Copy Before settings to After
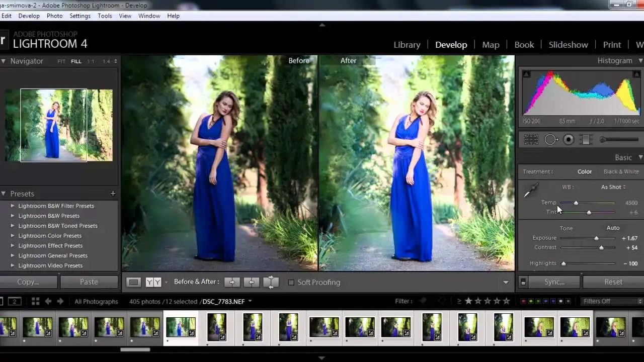The height and width of the screenshot is (362, 644). click(x=232, y=282)
